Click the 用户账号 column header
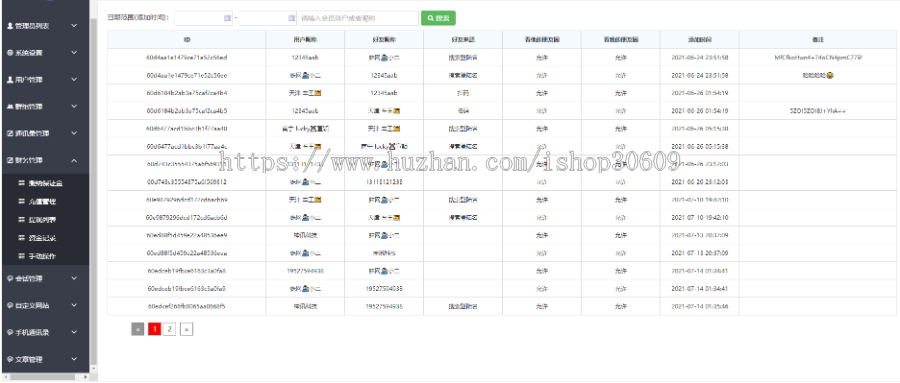This screenshot has height=383, width=900. (x=305, y=40)
